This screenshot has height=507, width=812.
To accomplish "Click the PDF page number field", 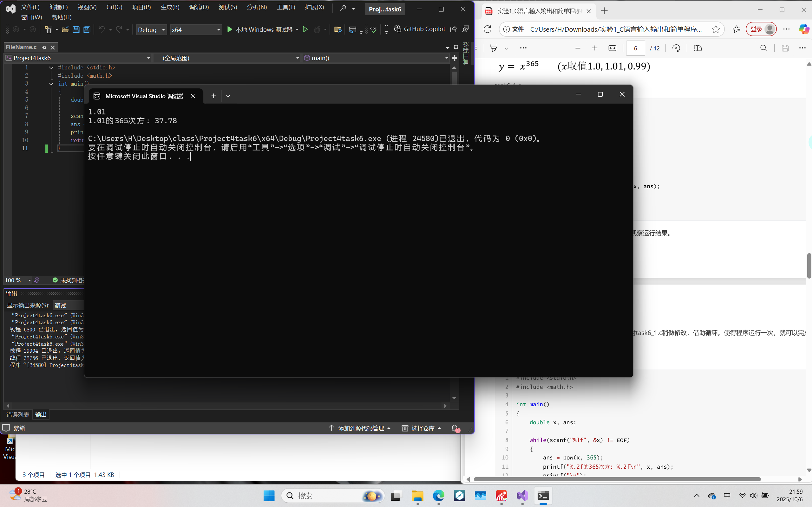I will [635, 48].
